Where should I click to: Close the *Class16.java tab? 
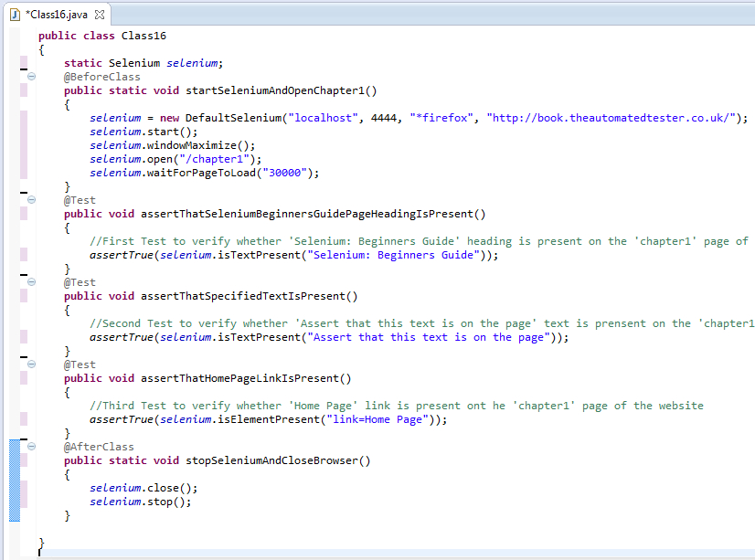[x=99, y=15]
